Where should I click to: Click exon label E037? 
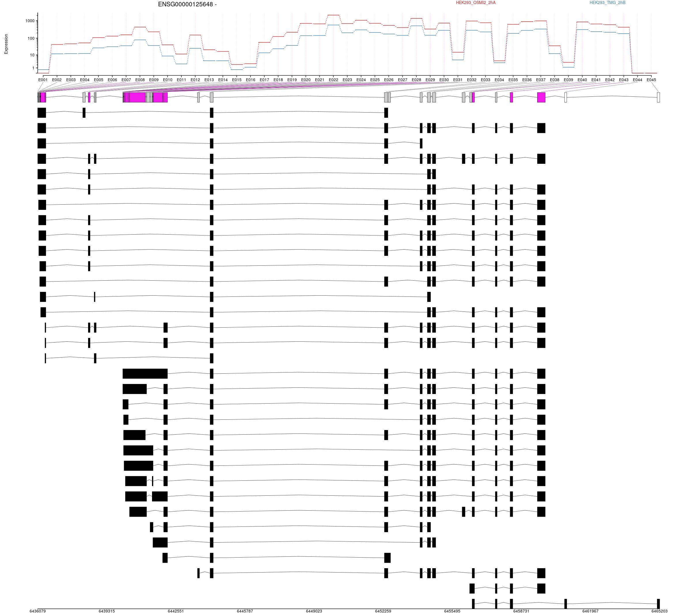[541, 80]
